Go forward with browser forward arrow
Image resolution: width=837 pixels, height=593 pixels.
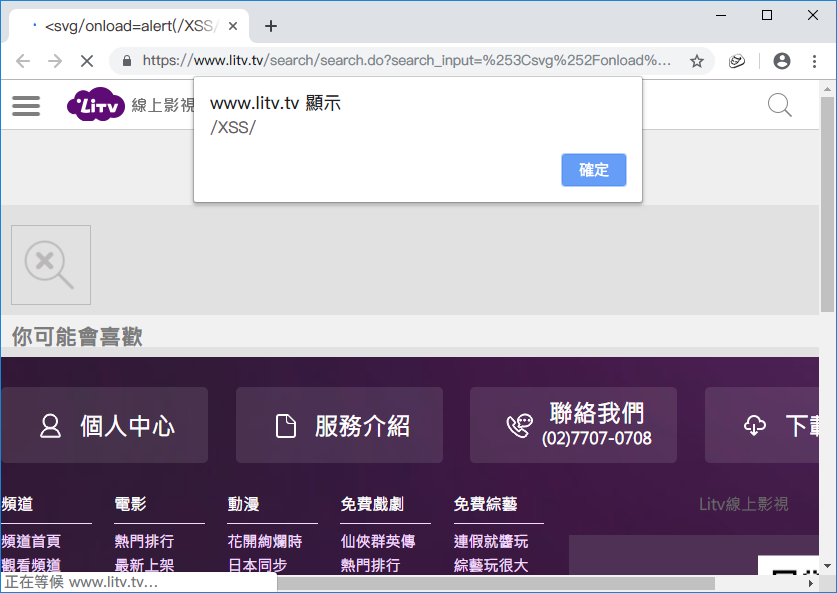[x=55, y=61]
